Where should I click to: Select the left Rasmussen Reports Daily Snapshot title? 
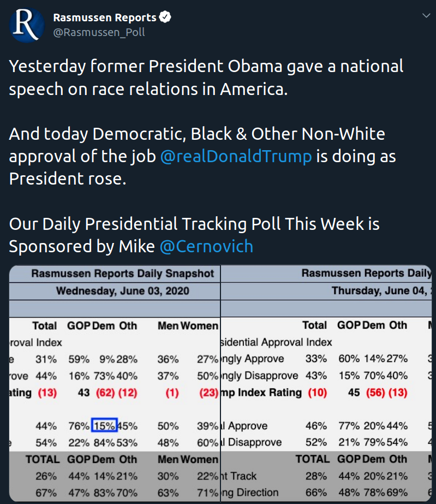(x=122, y=273)
